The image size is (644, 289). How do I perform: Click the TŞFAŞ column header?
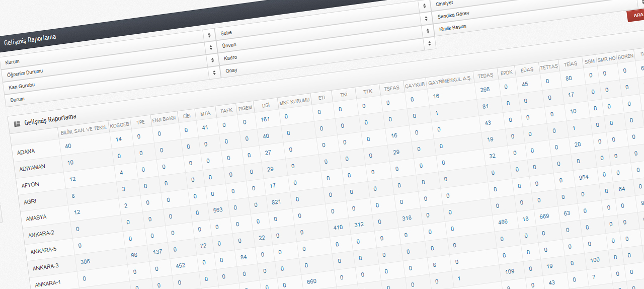tap(391, 88)
